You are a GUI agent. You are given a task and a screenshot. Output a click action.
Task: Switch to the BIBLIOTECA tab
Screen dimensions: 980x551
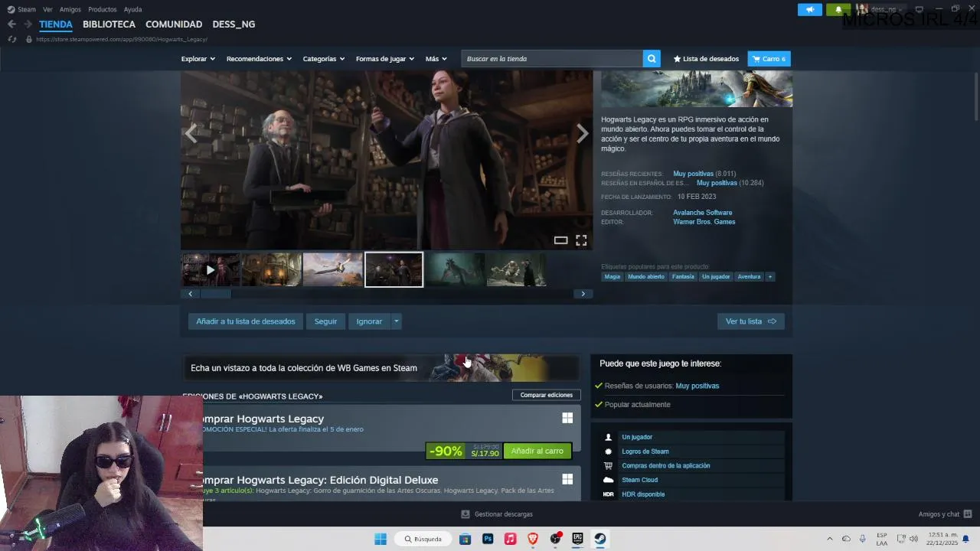click(109, 24)
